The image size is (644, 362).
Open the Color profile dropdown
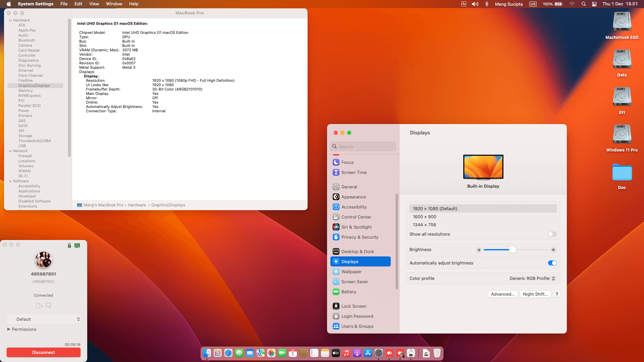pos(532,279)
